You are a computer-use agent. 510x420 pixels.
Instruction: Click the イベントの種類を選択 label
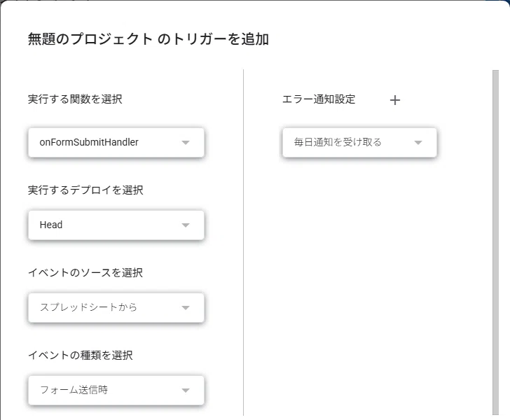[81, 356]
